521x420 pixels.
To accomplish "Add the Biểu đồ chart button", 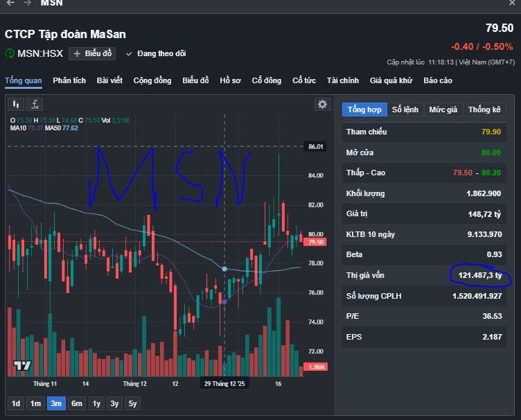I will pos(92,53).
